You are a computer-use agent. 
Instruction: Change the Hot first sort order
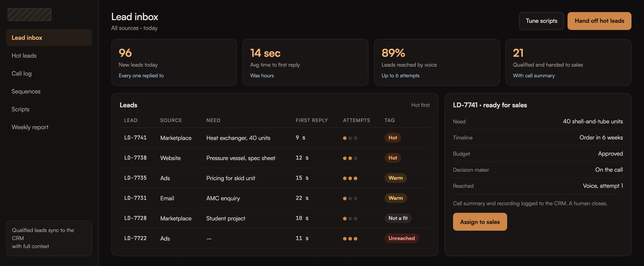click(420, 105)
